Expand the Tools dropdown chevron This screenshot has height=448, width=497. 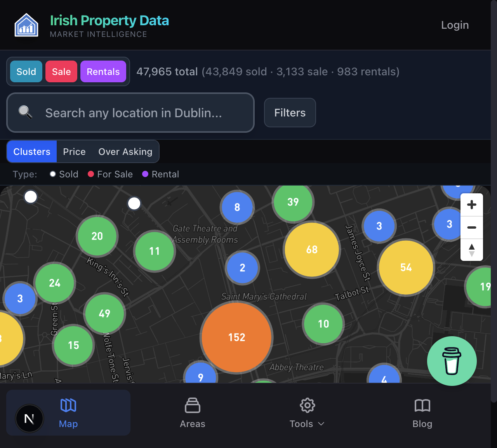click(x=321, y=424)
